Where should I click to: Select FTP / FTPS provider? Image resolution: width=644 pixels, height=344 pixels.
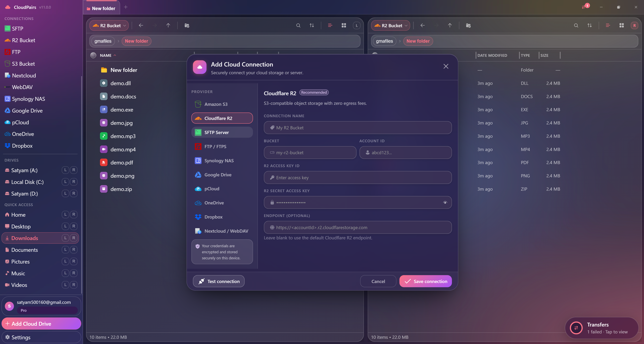tap(222, 146)
